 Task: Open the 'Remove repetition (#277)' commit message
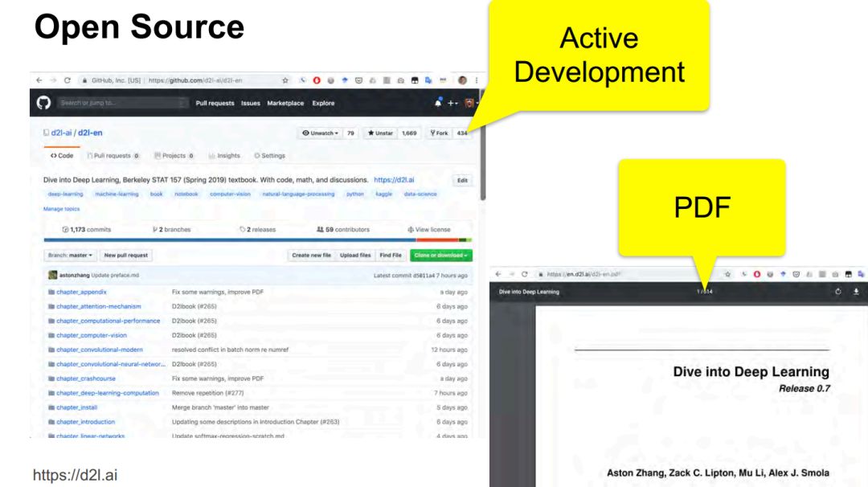pyautogui.click(x=207, y=393)
